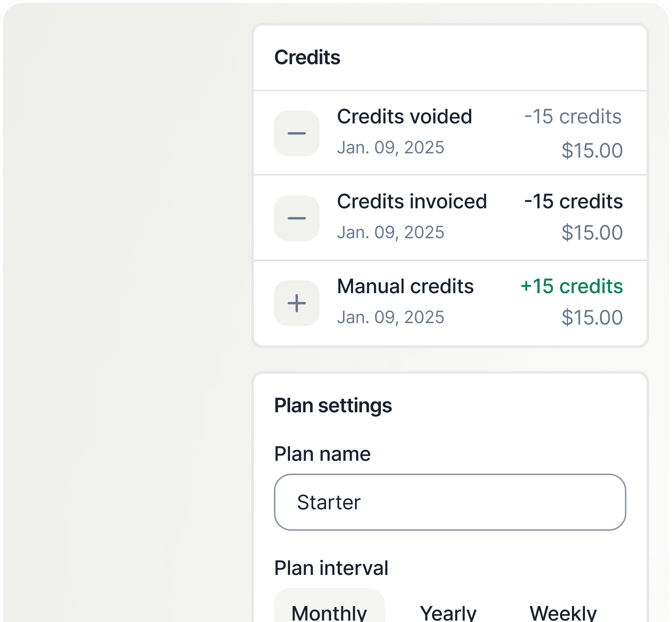Viewport: 672px width, 622px height.
Task: Select the Yearly plan interval
Action: (448, 611)
